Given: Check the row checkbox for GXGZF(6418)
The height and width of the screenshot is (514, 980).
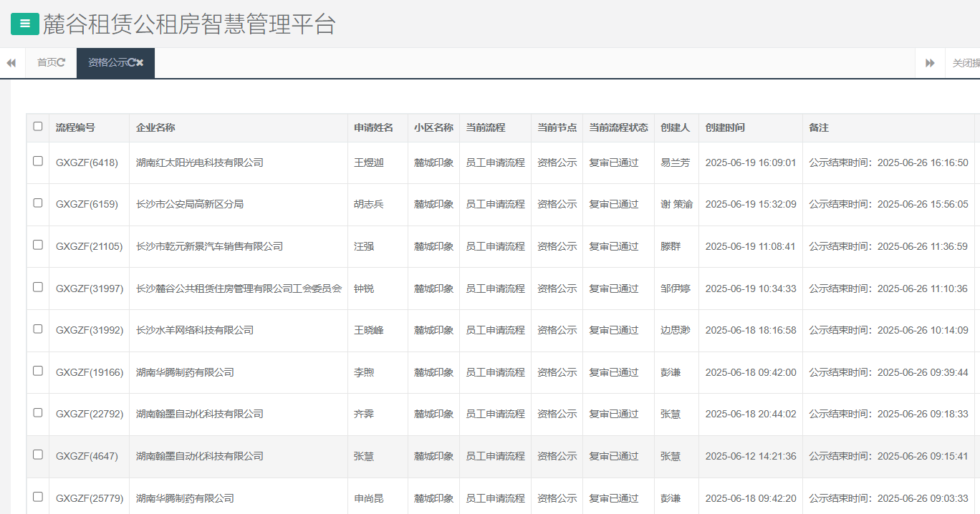Looking at the screenshot, I should [x=38, y=162].
